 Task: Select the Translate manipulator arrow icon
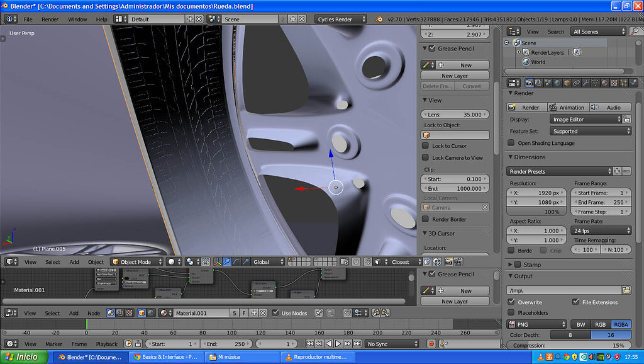pos(226,261)
